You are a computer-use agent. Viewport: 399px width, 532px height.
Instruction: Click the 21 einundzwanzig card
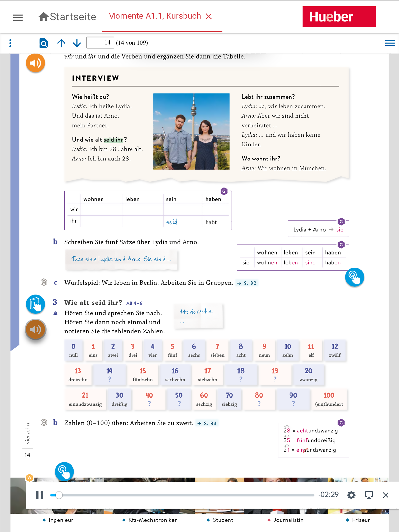(85, 399)
